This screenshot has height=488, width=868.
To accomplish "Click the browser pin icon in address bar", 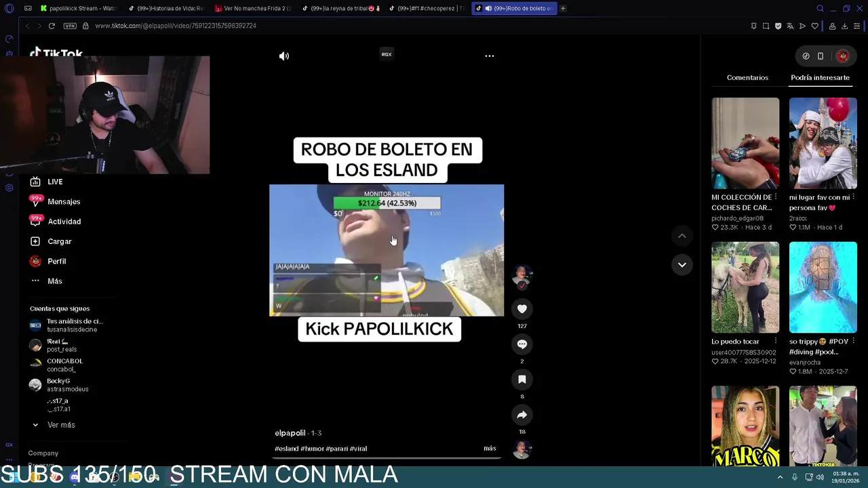I will [x=753, y=26].
